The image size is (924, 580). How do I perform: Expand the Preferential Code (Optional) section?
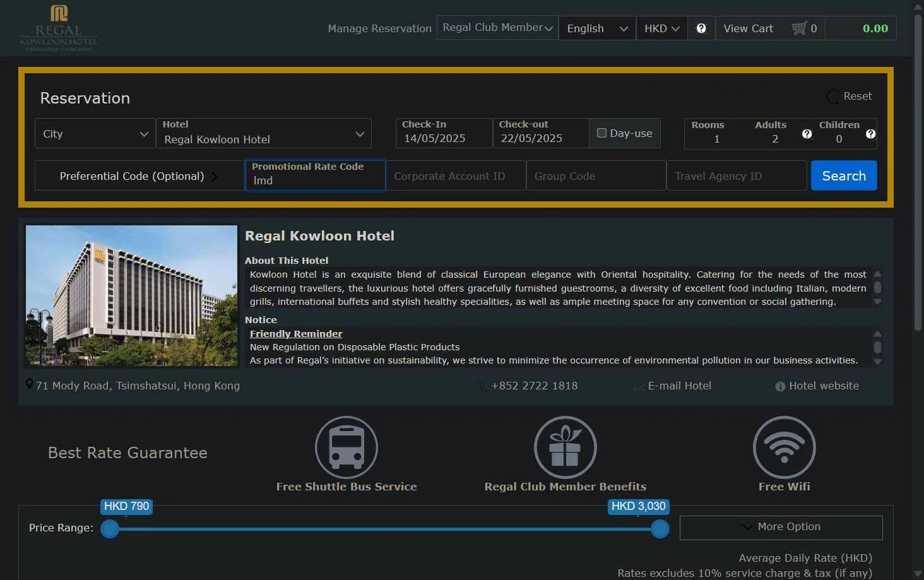(x=139, y=176)
